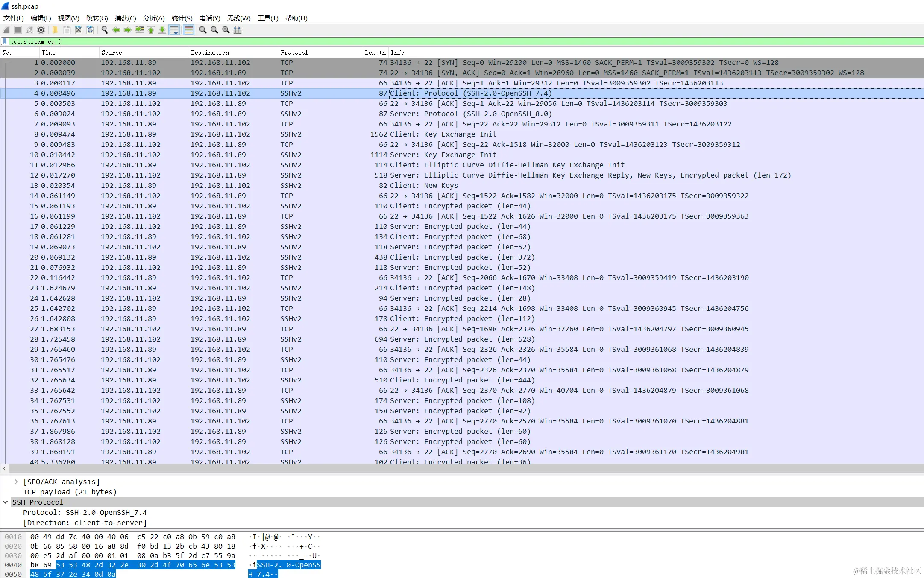Click the open capture file folder icon

click(55, 30)
